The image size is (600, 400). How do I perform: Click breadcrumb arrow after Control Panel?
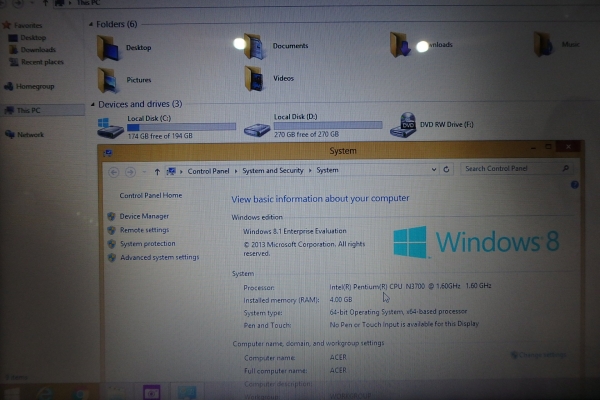[x=236, y=171]
